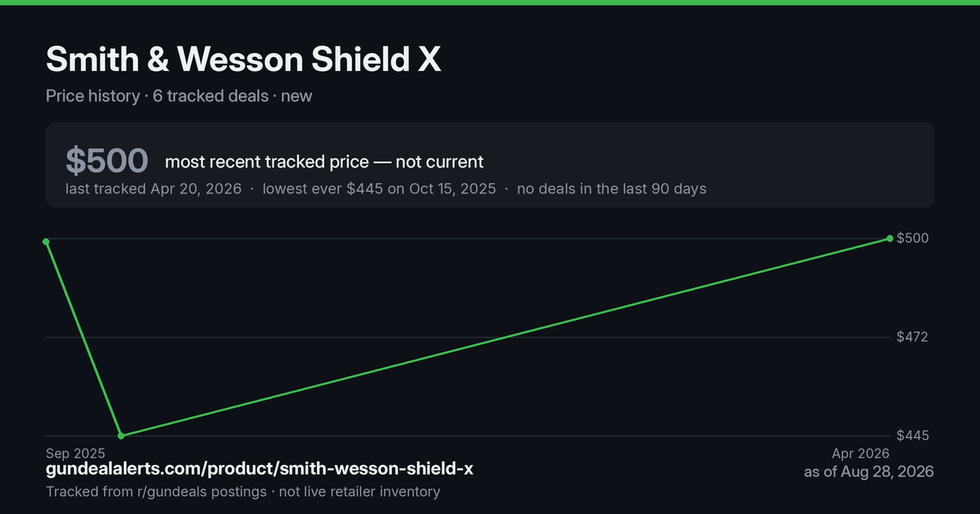
Task: Click the $500 y-axis label
Action: point(913,238)
